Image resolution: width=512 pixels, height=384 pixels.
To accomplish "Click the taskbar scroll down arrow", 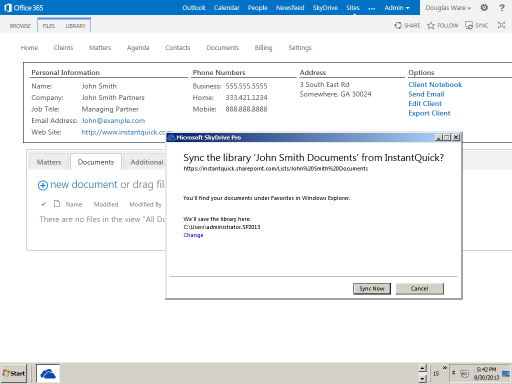I will pos(423,378).
